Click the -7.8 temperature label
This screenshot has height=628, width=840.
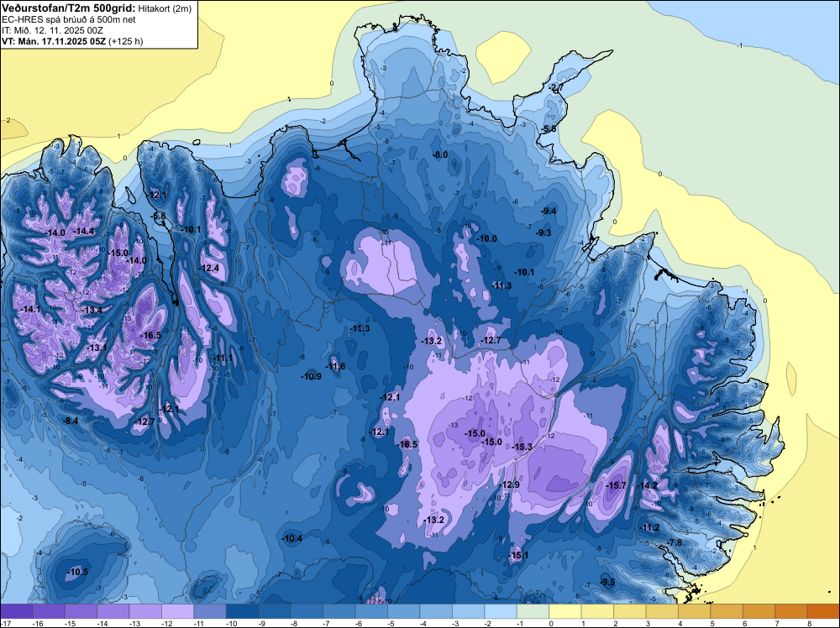tap(675, 542)
